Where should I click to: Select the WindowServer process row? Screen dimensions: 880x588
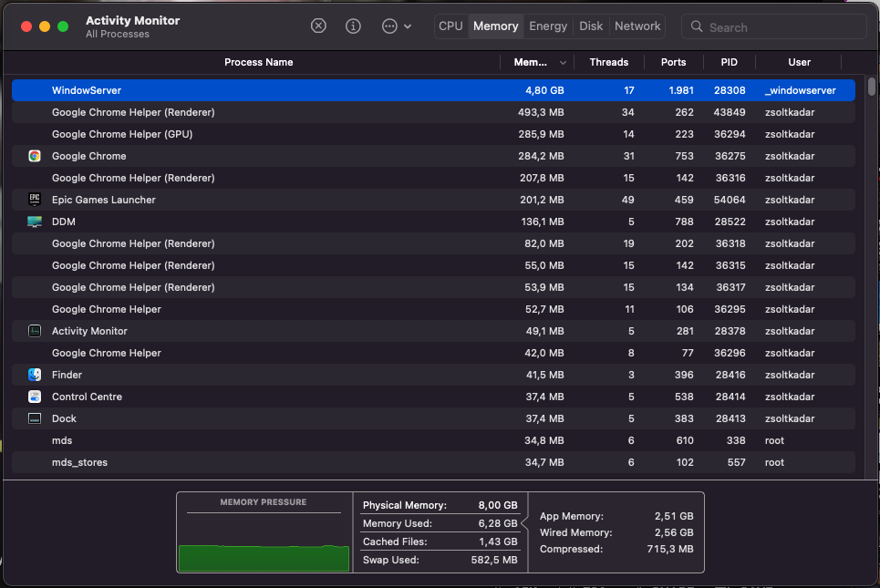433,90
